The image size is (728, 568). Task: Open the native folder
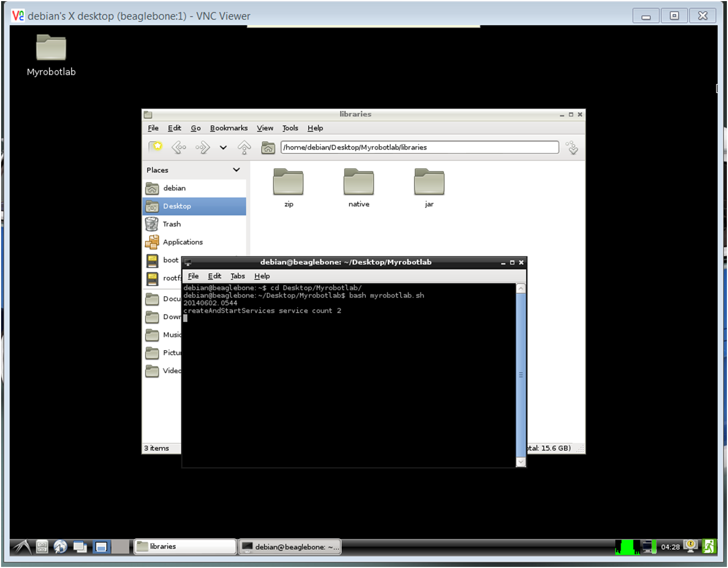click(359, 188)
